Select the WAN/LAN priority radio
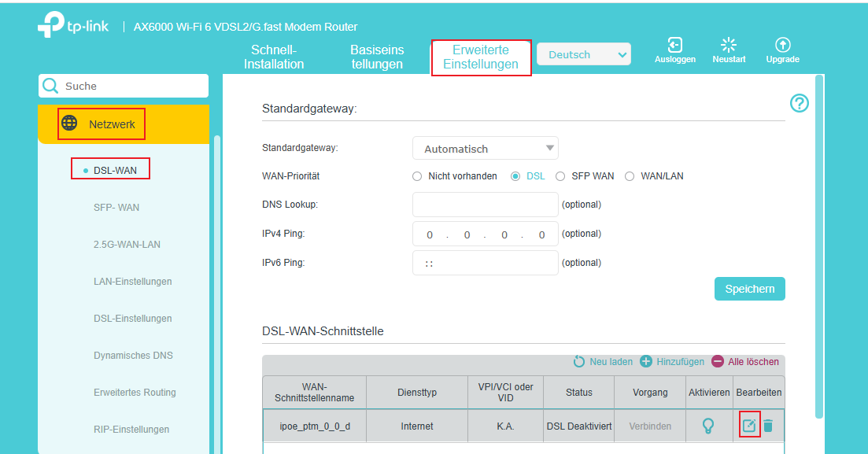868x454 pixels. 630,176
